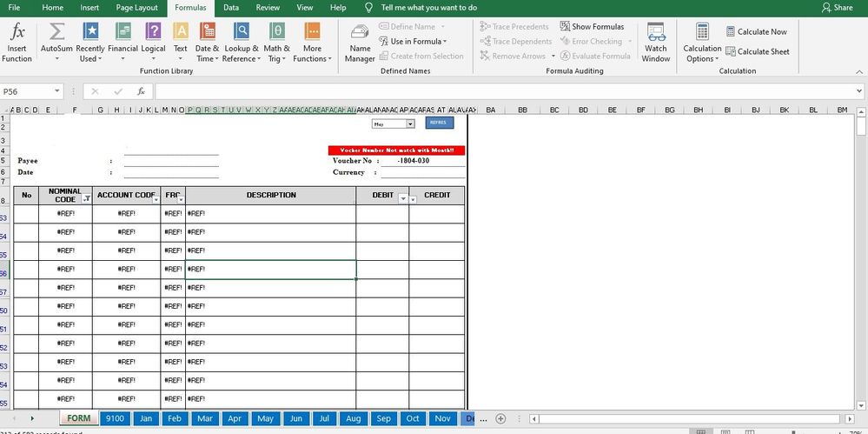Viewport: 868px width, 434px height.
Task: Open Text functions icon
Action: [181, 32]
